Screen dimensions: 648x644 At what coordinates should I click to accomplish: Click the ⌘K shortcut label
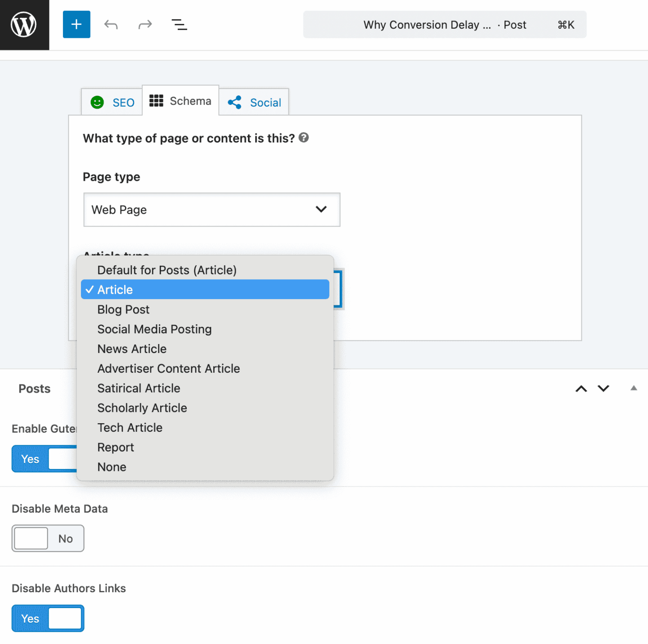[566, 25]
